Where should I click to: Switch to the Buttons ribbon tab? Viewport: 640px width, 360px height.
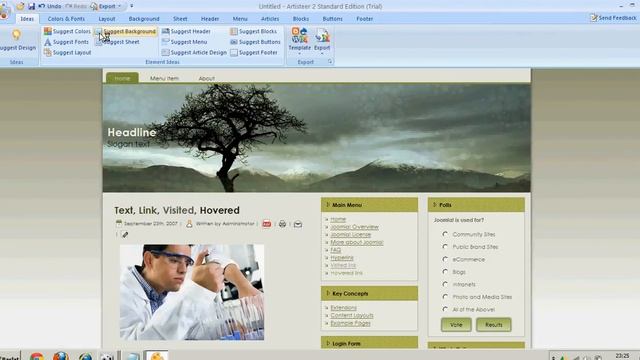pyautogui.click(x=333, y=19)
